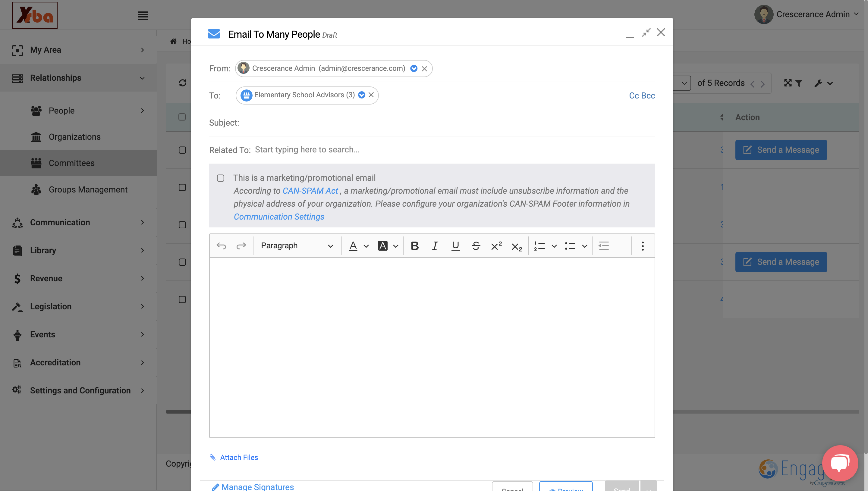The image size is (868, 491).
Task: Click the Xba logo
Action: (x=35, y=15)
